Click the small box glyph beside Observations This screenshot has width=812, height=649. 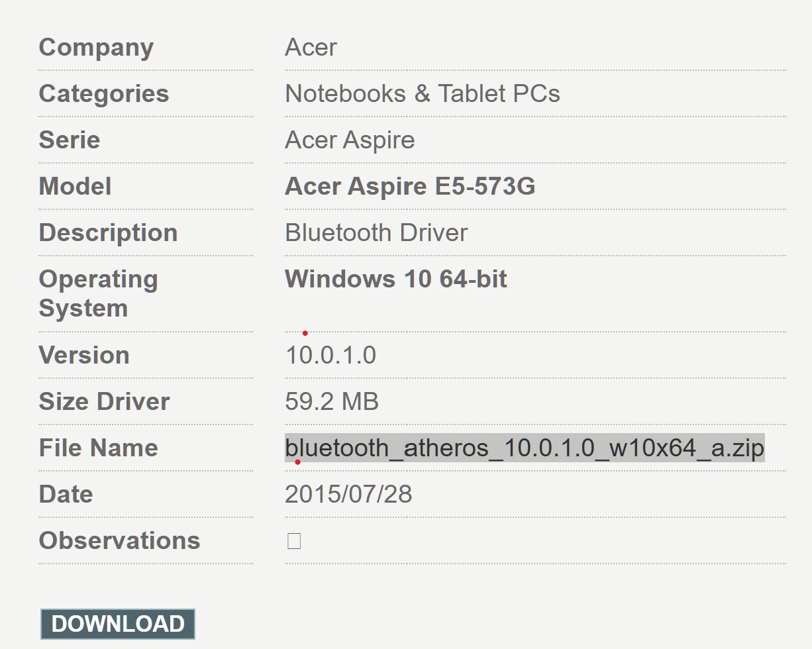(x=294, y=541)
